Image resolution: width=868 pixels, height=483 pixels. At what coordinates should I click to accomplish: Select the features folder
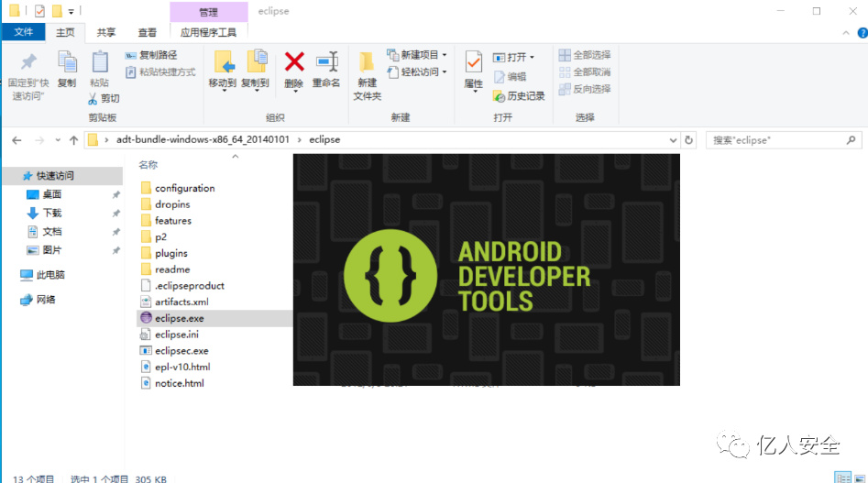point(166,221)
